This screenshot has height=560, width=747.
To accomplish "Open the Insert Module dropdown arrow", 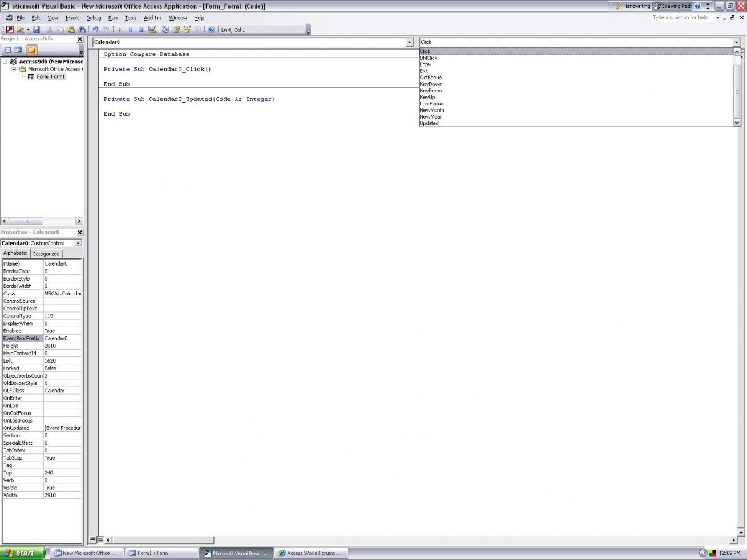I will coord(28,30).
